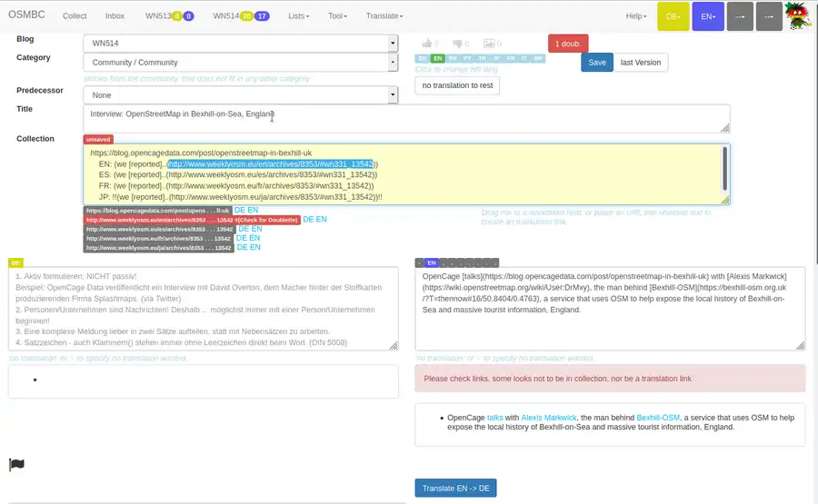
Task: Click the blue Save button
Action: pyautogui.click(x=596, y=63)
